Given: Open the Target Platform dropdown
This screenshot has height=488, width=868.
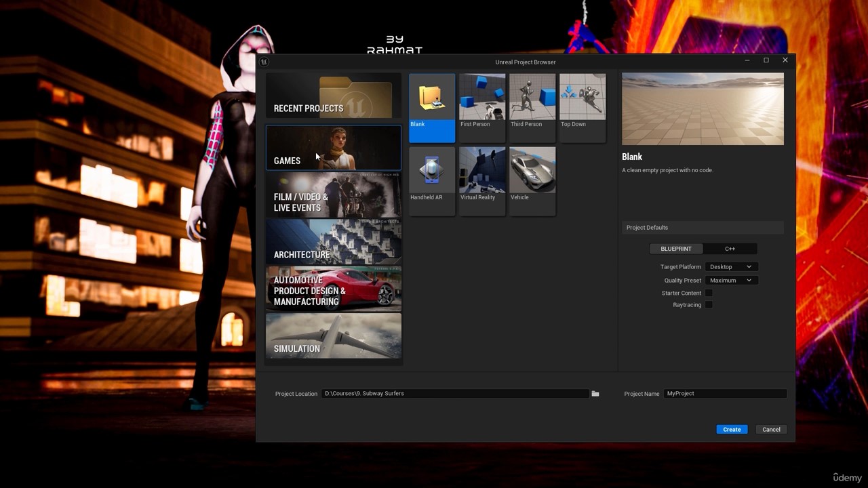Looking at the screenshot, I should tap(731, 267).
